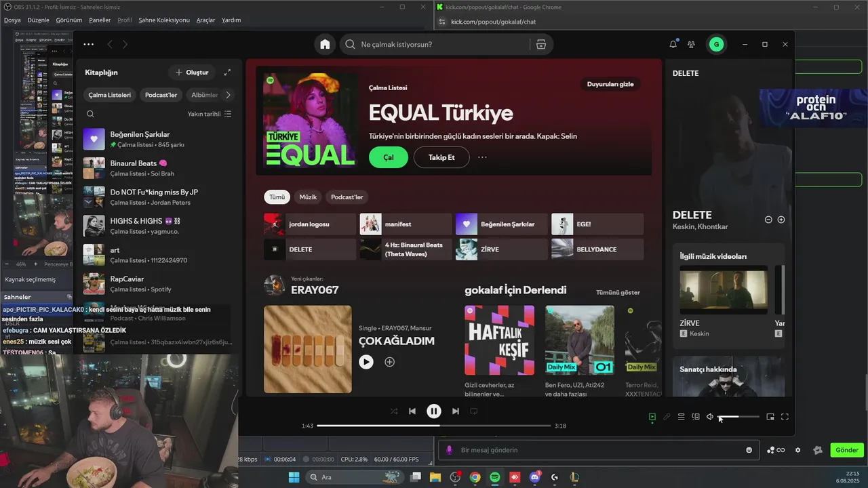Image resolution: width=868 pixels, height=488 pixels.
Task: Open Spotify from the taskbar
Action: pos(495,477)
